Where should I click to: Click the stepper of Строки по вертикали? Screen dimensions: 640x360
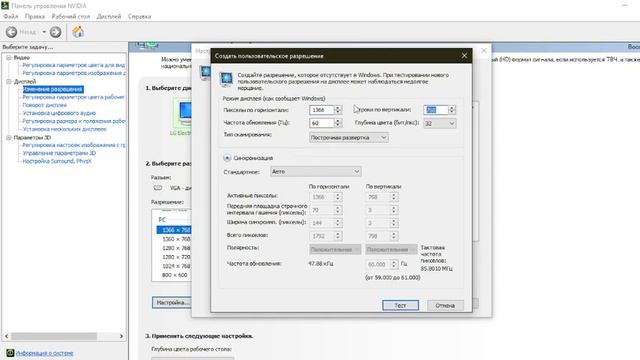[x=451, y=110]
